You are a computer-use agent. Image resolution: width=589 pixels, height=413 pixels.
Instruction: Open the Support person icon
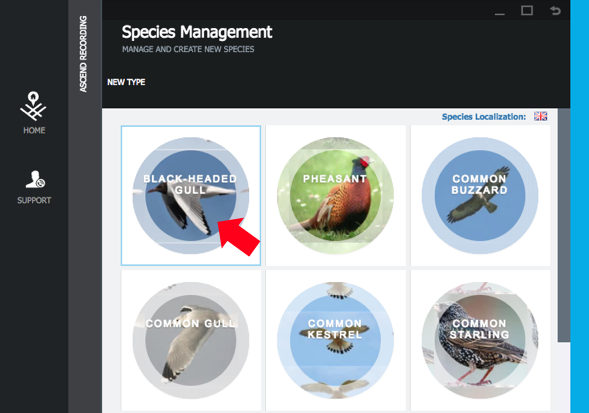pos(35,179)
